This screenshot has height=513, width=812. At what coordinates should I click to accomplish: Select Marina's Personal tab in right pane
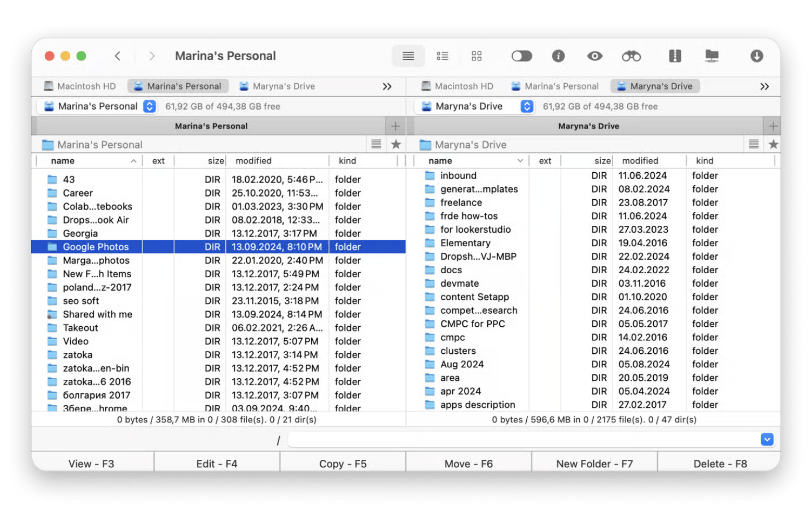click(555, 86)
